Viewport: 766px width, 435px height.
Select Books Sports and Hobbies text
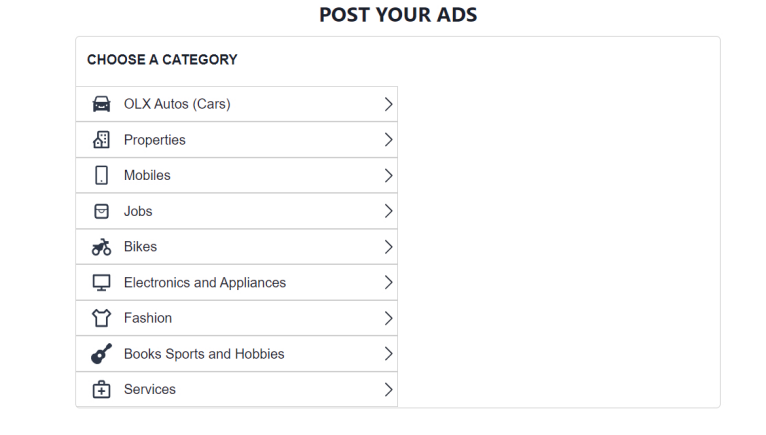(204, 354)
